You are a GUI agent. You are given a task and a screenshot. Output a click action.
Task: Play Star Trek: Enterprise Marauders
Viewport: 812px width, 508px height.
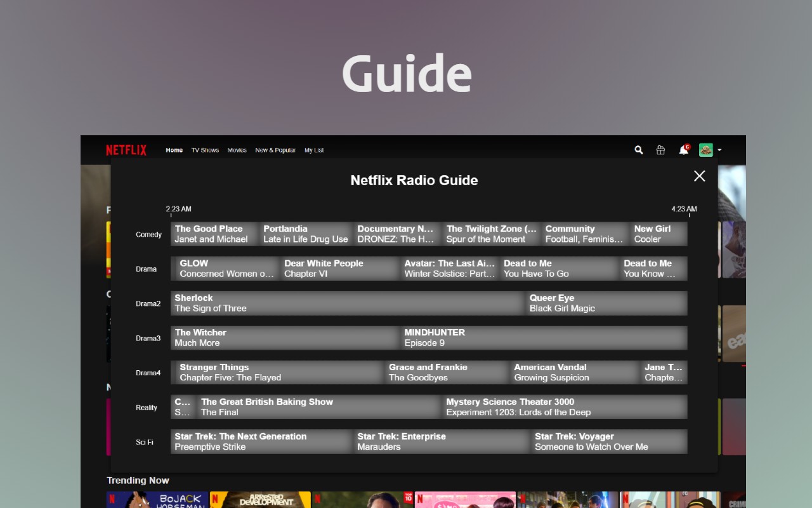pyautogui.click(x=442, y=441)
